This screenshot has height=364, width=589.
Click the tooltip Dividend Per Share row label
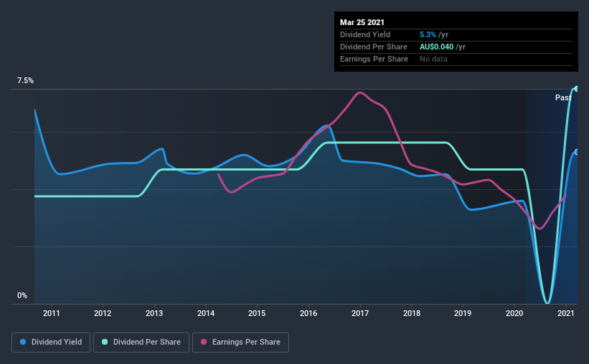coord(373,47)
